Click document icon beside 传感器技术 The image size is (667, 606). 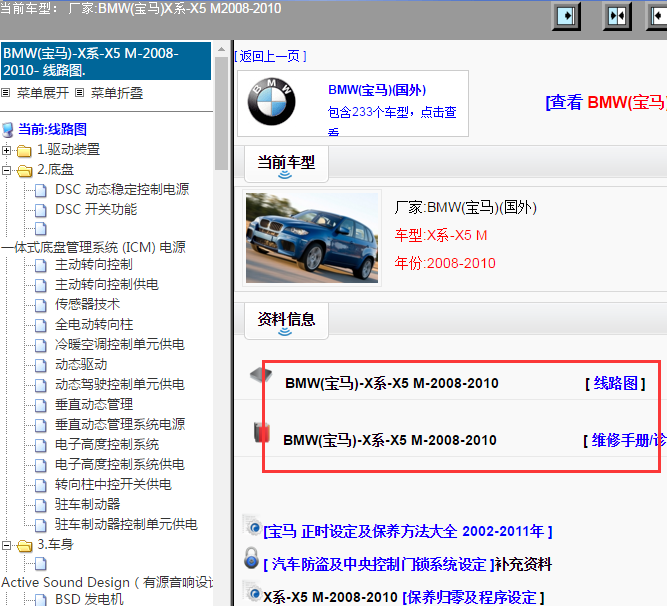click(40, 305)
